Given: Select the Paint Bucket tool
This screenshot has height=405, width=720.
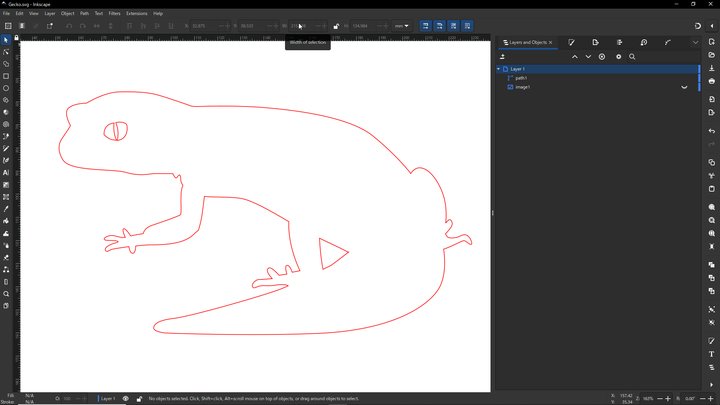Looking at the screenshot, I should click(x=6, y=221).
